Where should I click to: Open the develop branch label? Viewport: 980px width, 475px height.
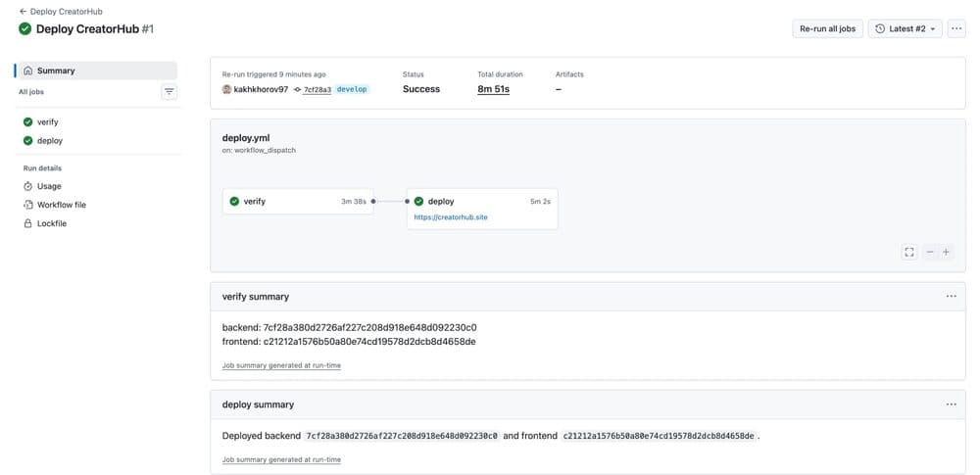(x=353, y=89)
